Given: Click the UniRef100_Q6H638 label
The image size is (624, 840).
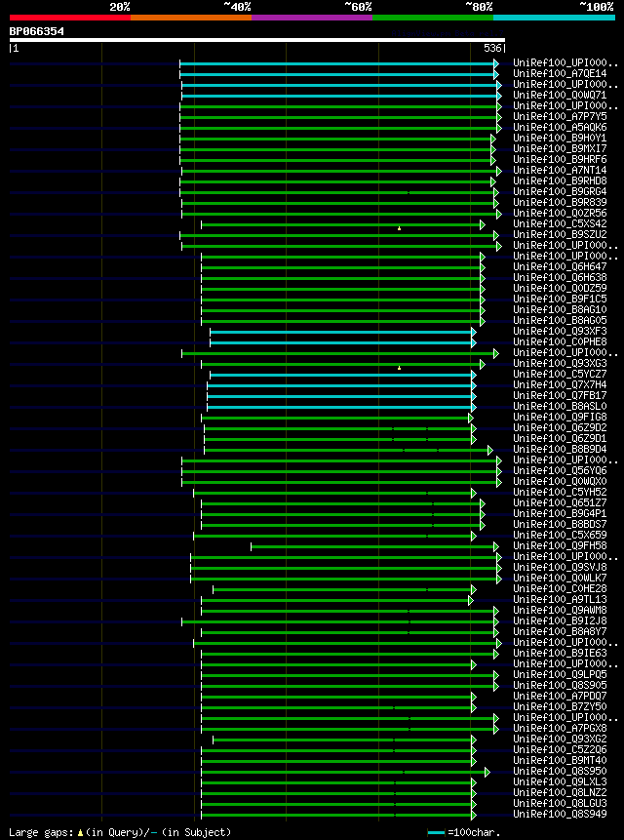Looking at the screenshot, I should click(x=560, y=277).
